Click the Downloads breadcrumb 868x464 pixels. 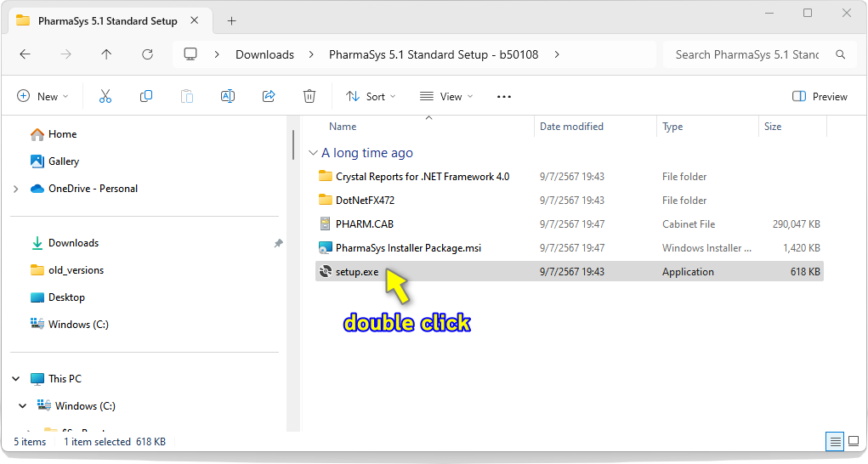point(264,54)
